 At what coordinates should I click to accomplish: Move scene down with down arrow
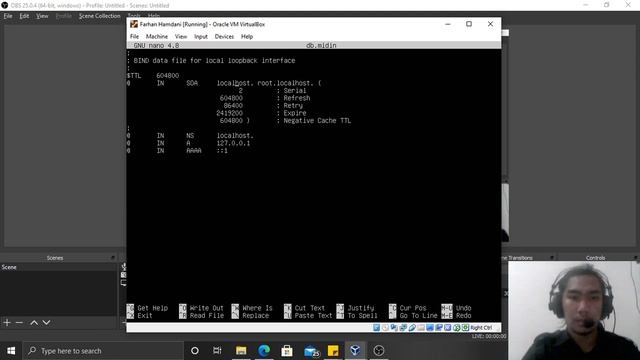[47, 322]
